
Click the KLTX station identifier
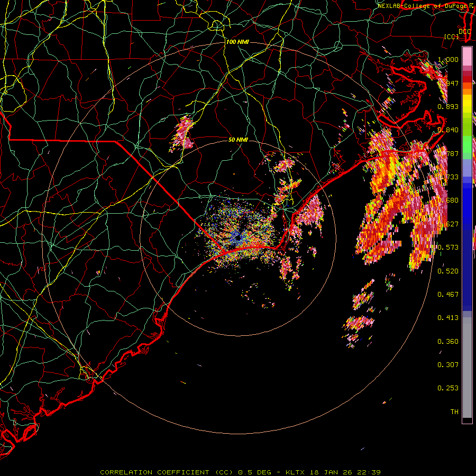click(x=296, y=472)
